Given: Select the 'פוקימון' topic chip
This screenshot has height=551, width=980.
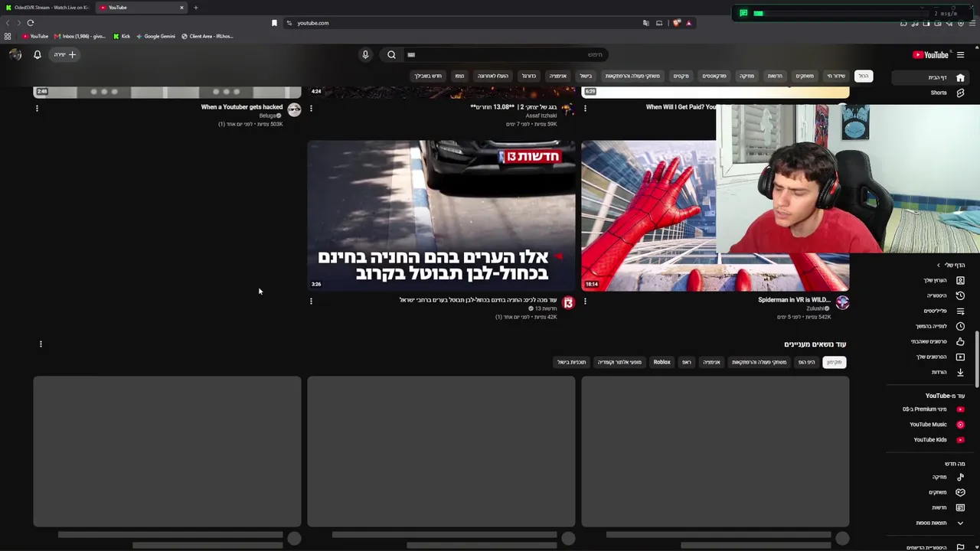Looking at the screenshot, I should [834, 362].
